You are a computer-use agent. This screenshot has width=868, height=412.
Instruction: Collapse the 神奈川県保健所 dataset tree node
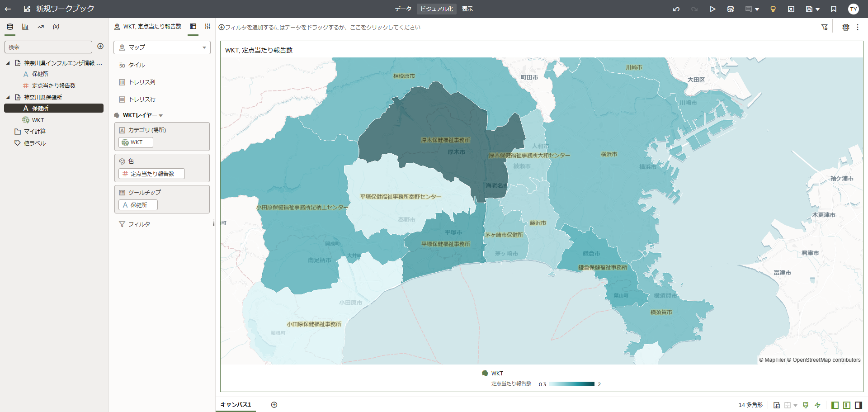8,97
